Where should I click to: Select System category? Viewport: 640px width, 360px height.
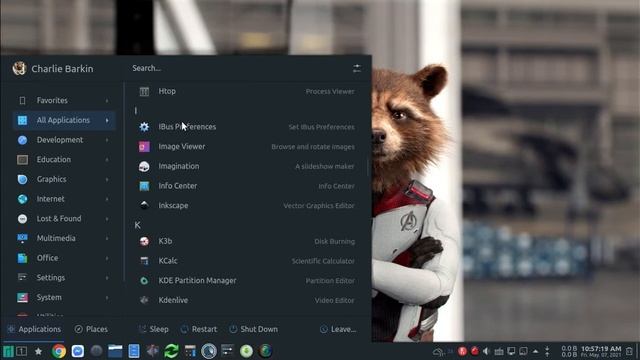point(64,297)
